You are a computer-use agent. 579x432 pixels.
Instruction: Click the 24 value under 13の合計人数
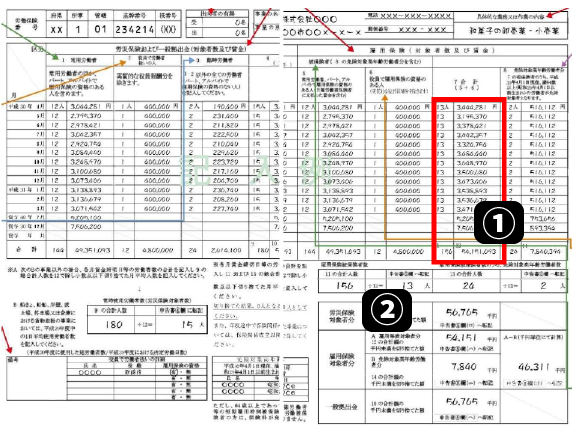[x=468, y=285]
